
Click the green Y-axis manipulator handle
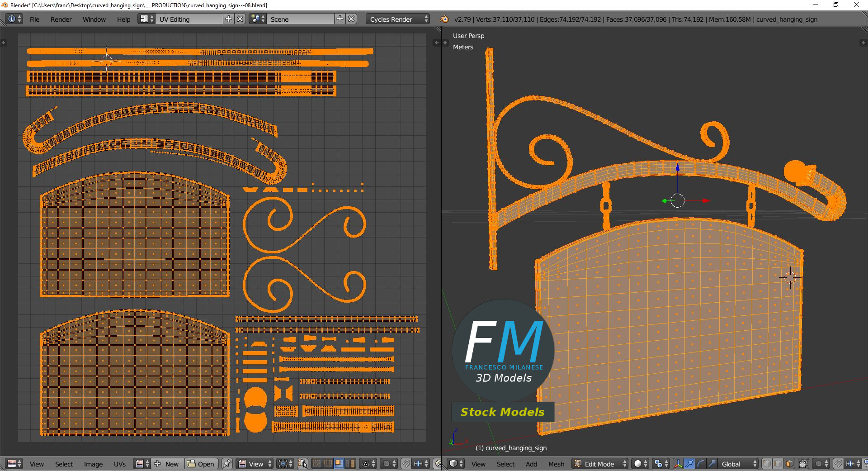[665, 201]
